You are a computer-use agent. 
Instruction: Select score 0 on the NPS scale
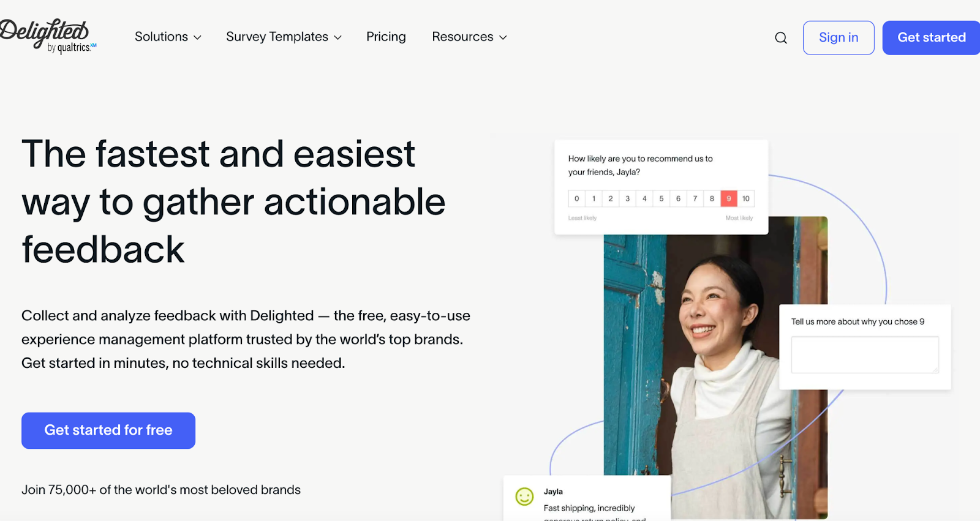click(576, 198)
